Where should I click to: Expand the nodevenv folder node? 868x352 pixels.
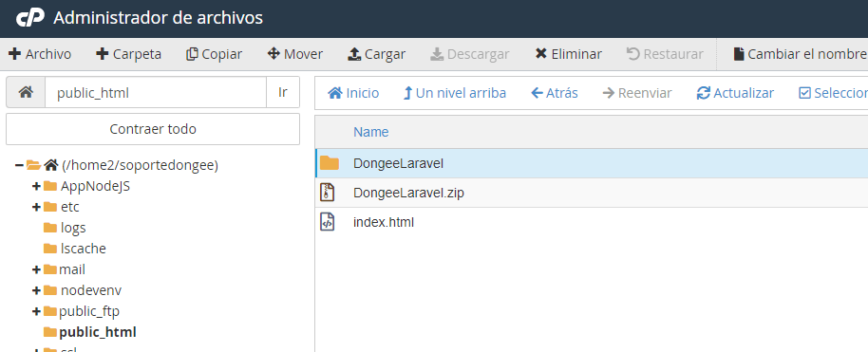click(36, 290)
